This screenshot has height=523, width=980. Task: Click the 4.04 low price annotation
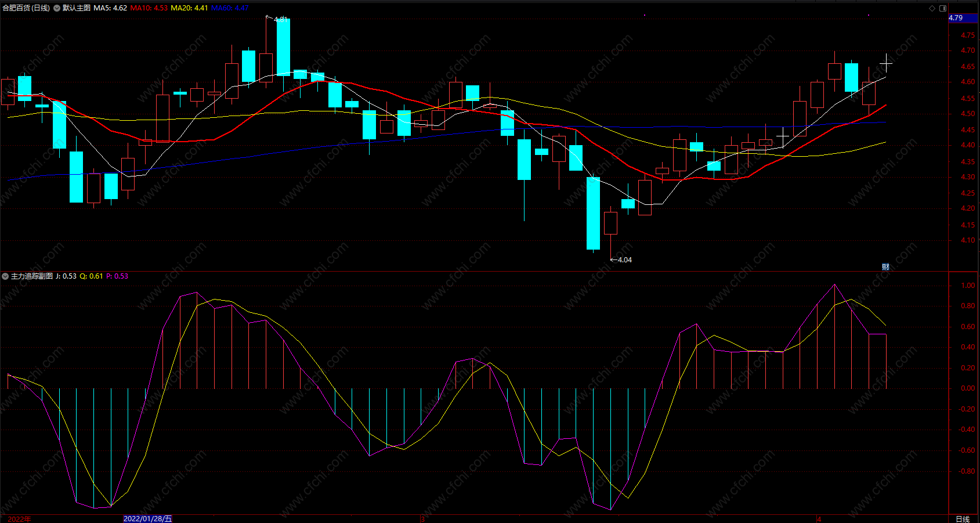point(625,260)
